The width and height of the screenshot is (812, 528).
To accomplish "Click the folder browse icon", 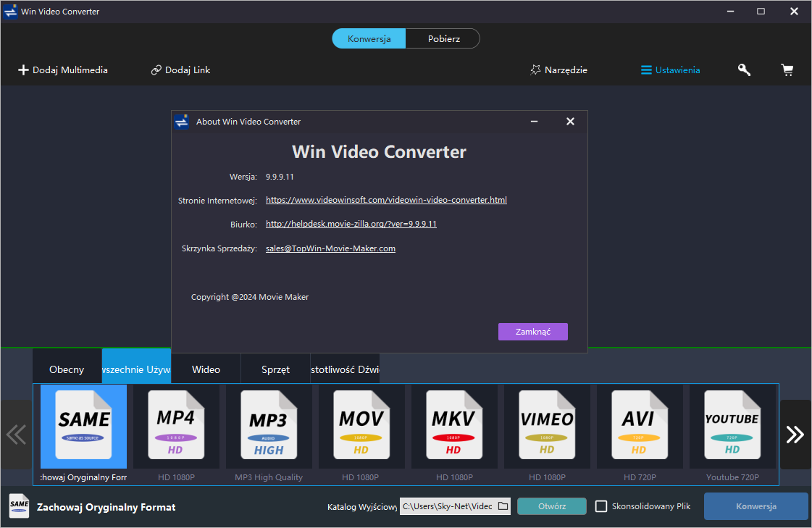I will 503,506.
